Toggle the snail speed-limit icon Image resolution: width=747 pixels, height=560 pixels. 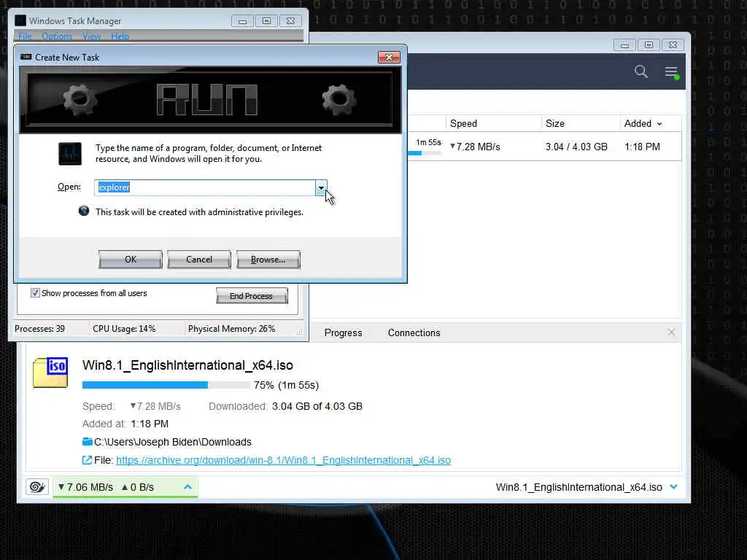click(37, 486)
